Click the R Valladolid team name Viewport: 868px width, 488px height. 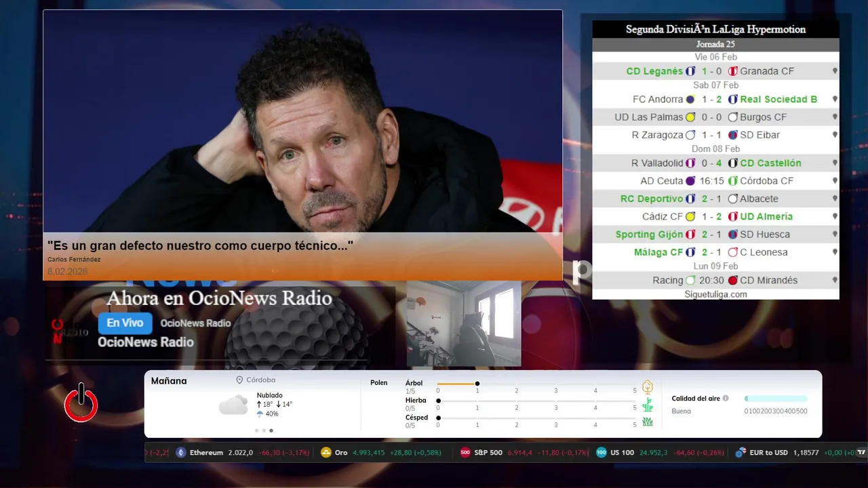point(657,163)
